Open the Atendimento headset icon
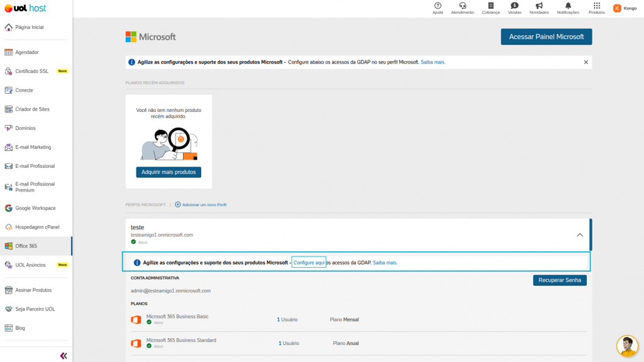Screen dimensions: 644x362 462,6
